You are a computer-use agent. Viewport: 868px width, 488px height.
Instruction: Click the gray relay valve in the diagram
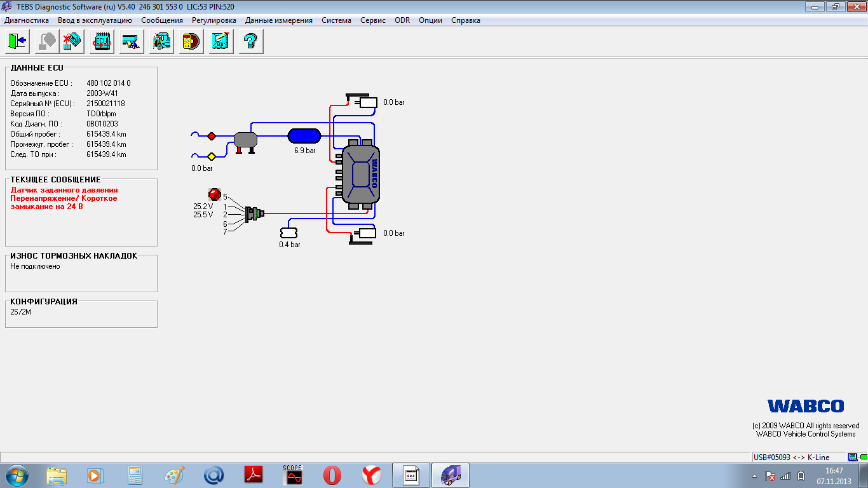coord(245,141)
